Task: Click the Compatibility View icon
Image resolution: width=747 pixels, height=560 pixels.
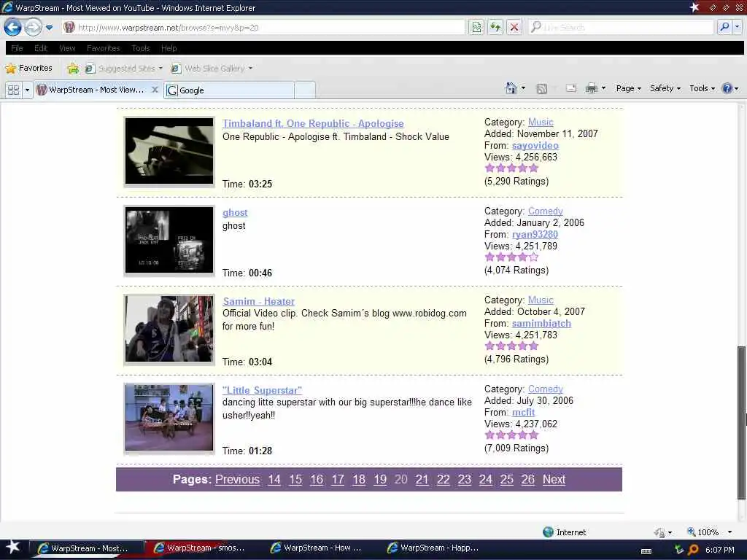Action: point(476,27)
